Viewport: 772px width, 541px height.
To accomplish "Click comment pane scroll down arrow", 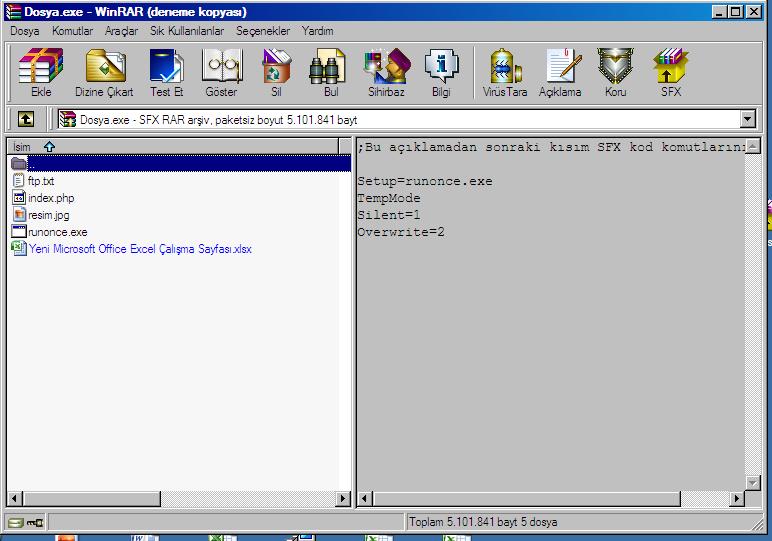I will [x=753, y=483].
